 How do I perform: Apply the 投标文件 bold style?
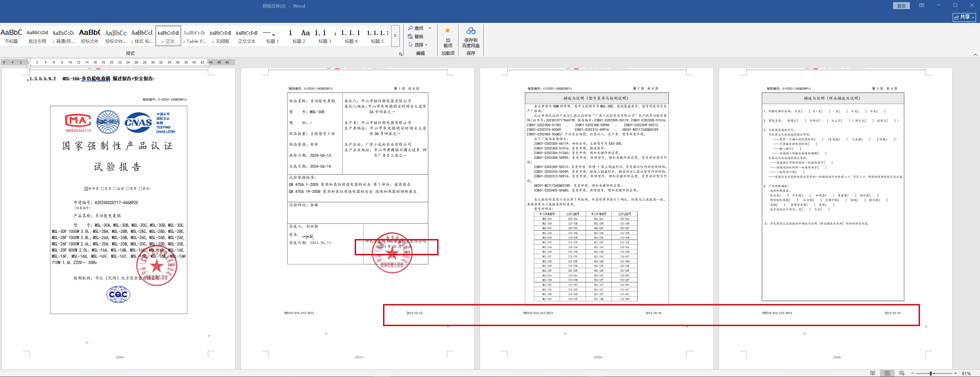(x=90, y=36)
